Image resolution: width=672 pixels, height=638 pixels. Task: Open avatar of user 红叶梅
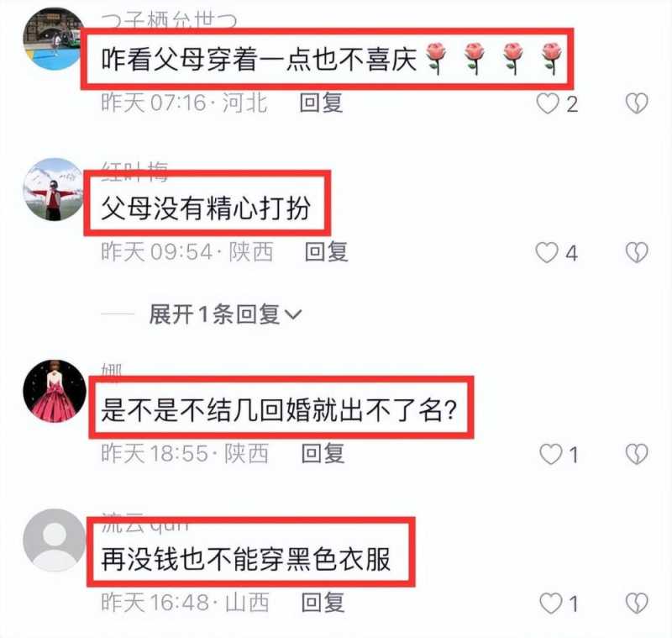tap(54, 189)
